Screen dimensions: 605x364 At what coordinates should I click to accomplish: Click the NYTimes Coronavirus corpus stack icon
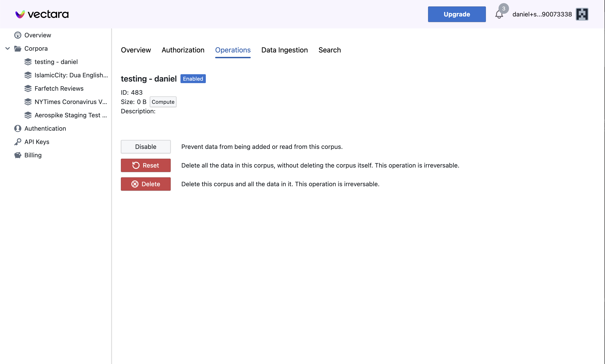28,102
